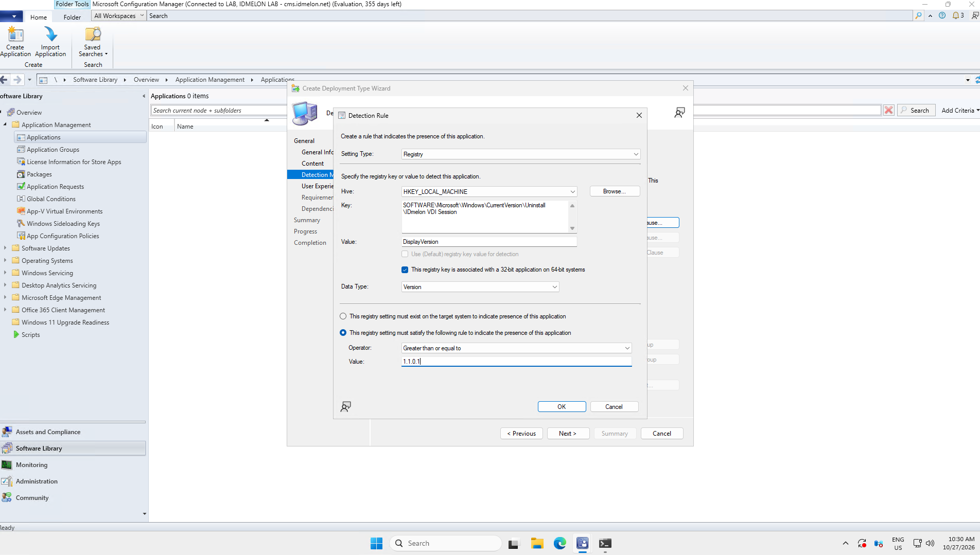Click the Import Application ribbon icon

click(x=50, y=41)
